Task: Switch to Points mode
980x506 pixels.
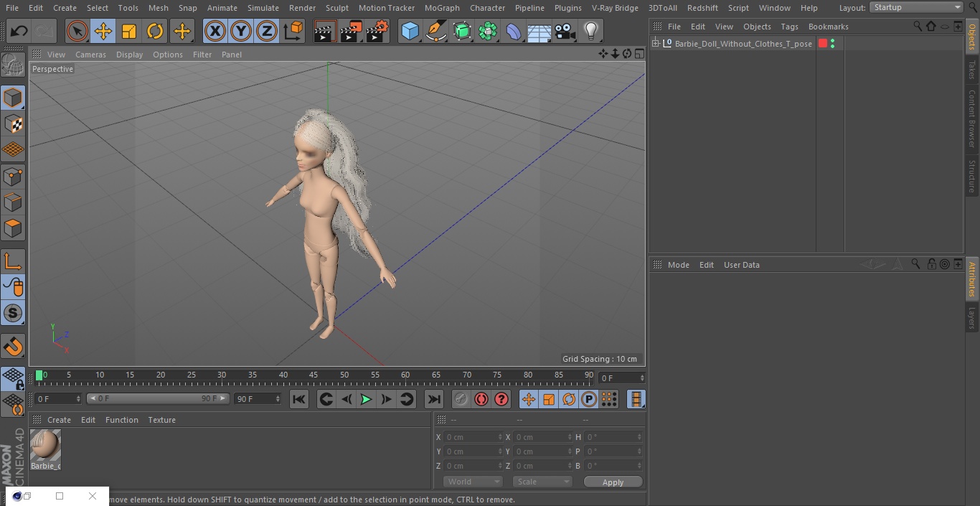Action: point(13,176)
